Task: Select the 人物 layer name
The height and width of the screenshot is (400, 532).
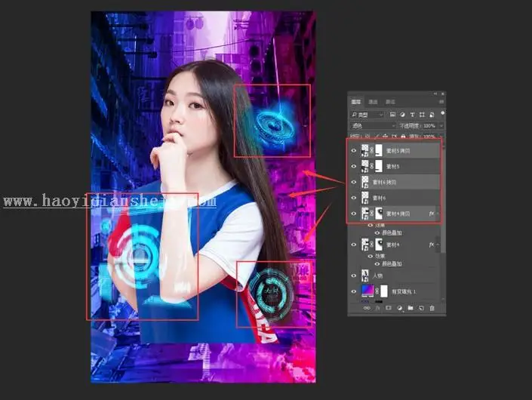Action: (x=377, y=275)
